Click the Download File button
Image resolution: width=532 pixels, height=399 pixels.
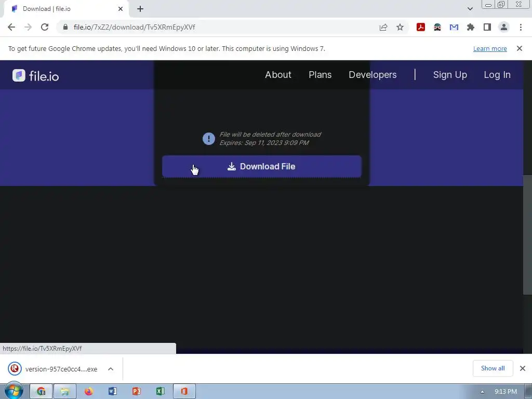click(262, 166)
